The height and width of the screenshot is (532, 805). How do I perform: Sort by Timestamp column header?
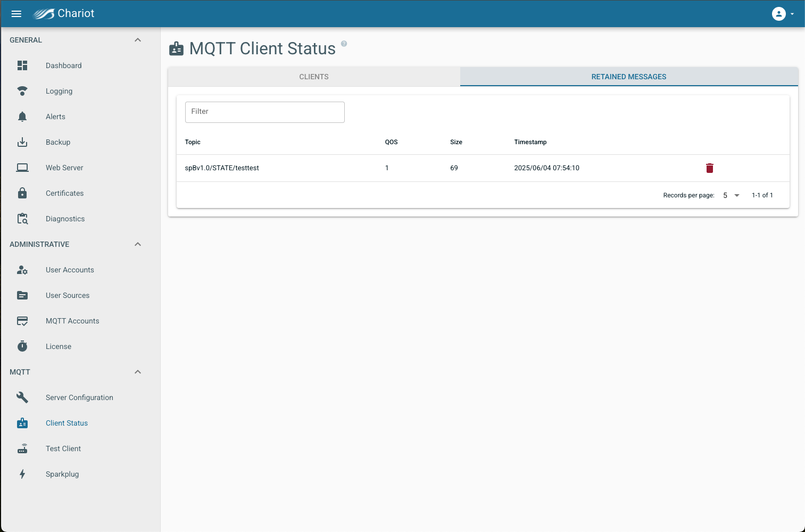click(x=530, y=142)
